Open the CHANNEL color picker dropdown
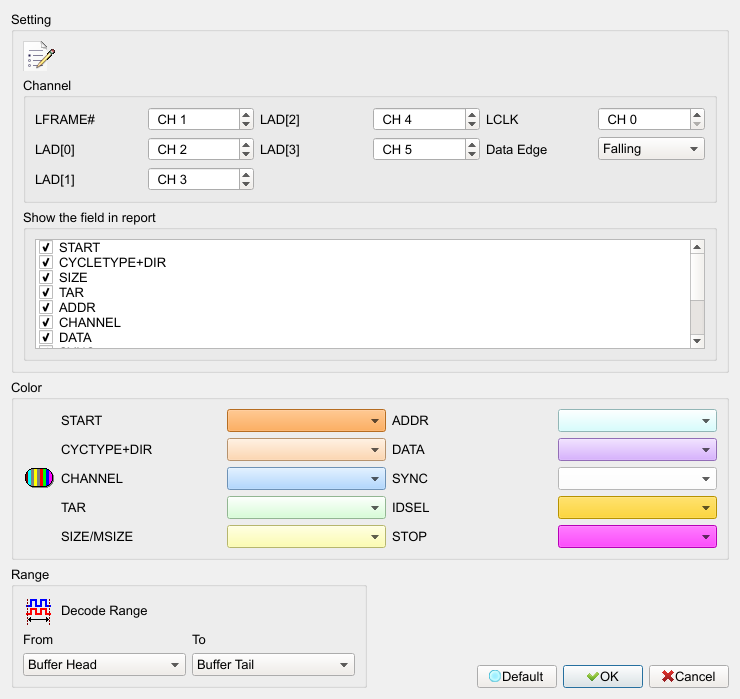 [x=306, y=479]
